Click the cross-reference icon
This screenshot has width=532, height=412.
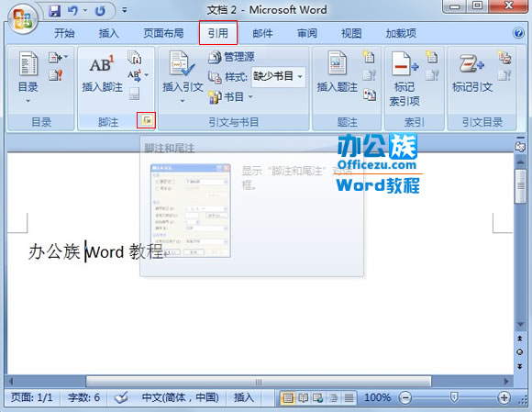click(x=369, y=95)
